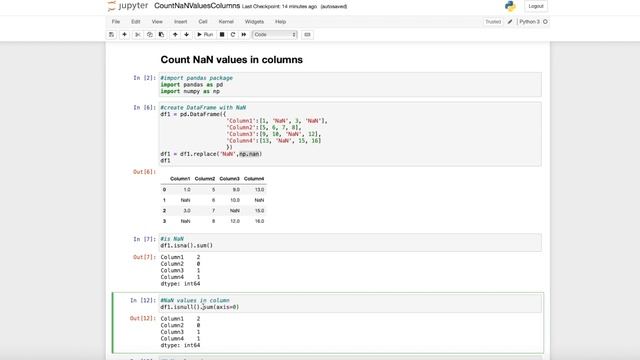Viewport: 640px width, 360px height.
Task: Run the selected cell
Action: point(205,35)
